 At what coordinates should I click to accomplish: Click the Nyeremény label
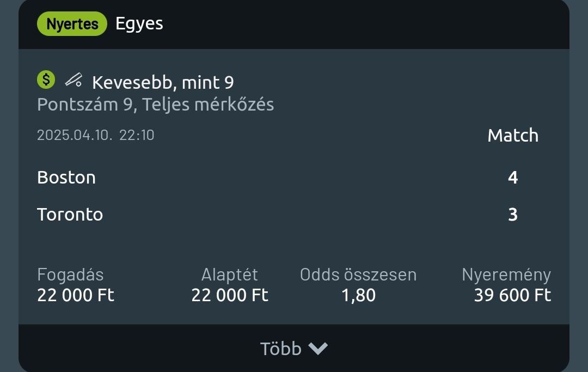[506, 275]
